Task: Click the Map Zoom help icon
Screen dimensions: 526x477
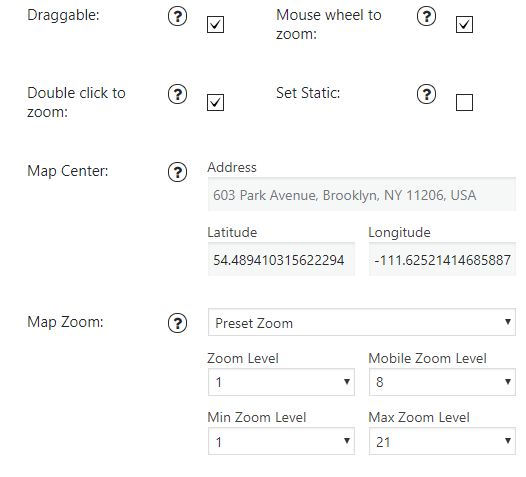Action: click(x=177, y=323)
